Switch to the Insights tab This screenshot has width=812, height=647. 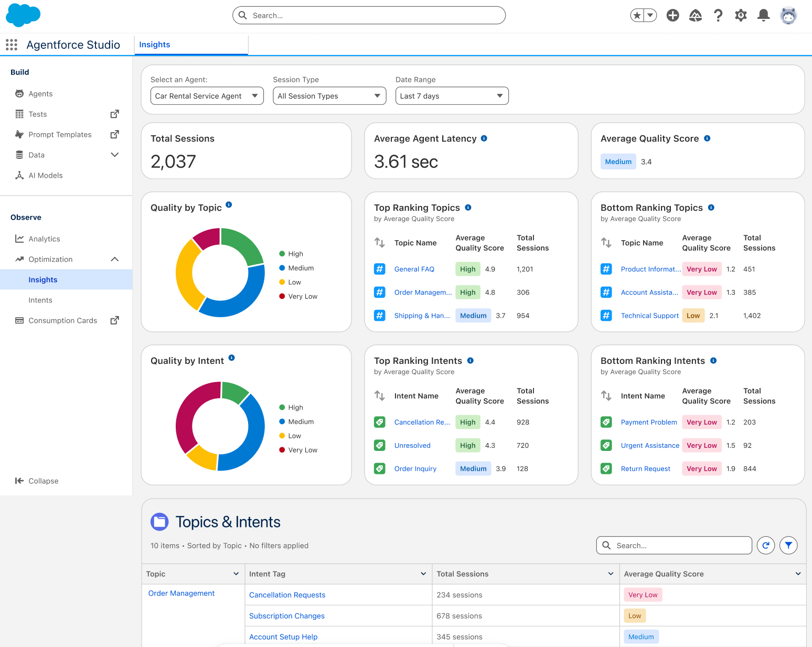tap(154, 45)
